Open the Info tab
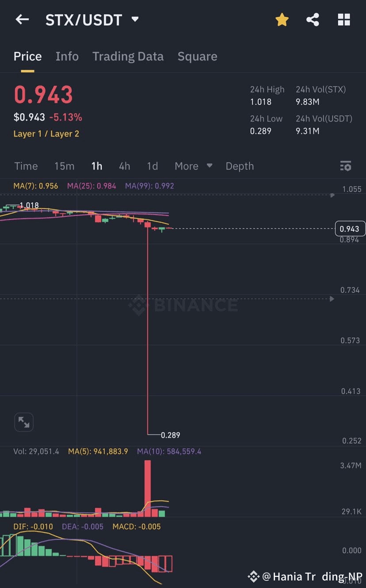 (67, 56)
